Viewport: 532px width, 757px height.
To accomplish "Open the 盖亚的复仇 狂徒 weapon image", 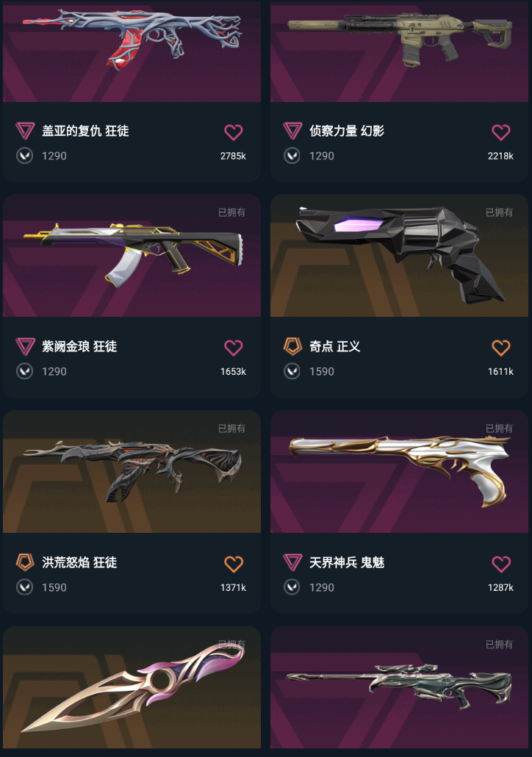I will 132,51.
